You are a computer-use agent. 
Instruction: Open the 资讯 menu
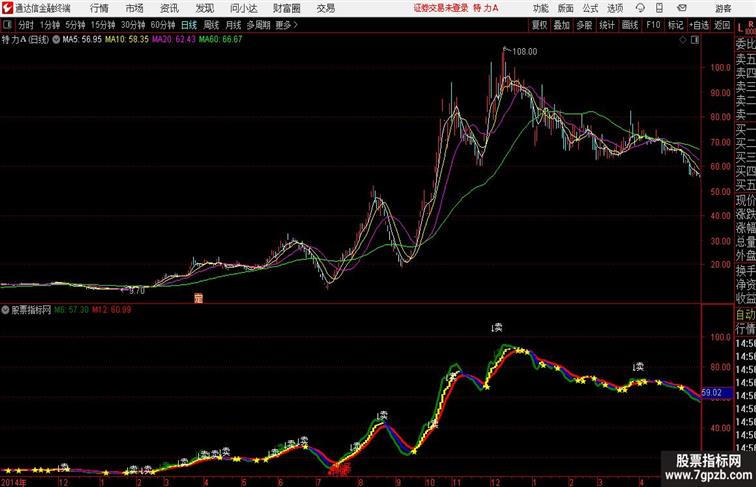(169, 8)
